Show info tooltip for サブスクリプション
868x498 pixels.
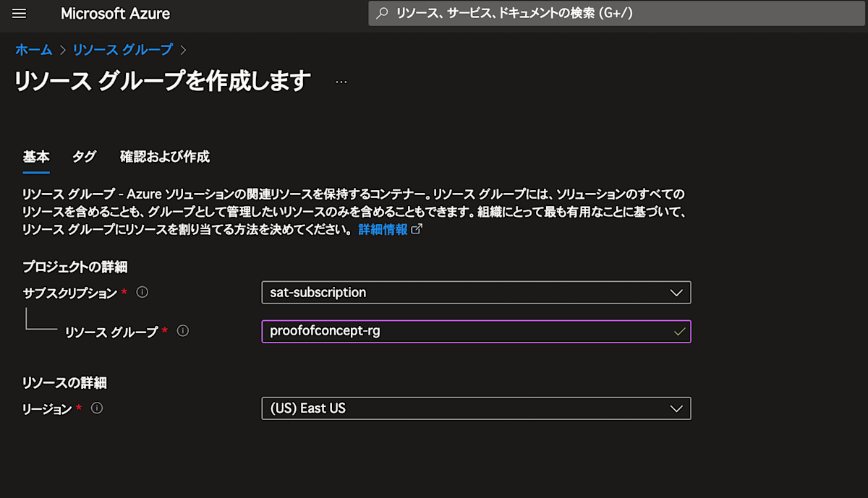pyautogui.click(x=142, y=293)
